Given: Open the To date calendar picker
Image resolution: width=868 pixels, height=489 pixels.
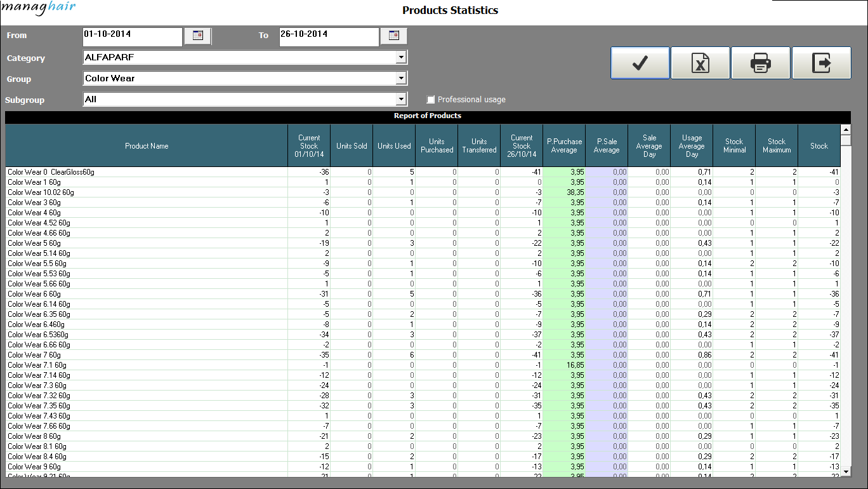Looking at the screenshot, I should 393,36.
